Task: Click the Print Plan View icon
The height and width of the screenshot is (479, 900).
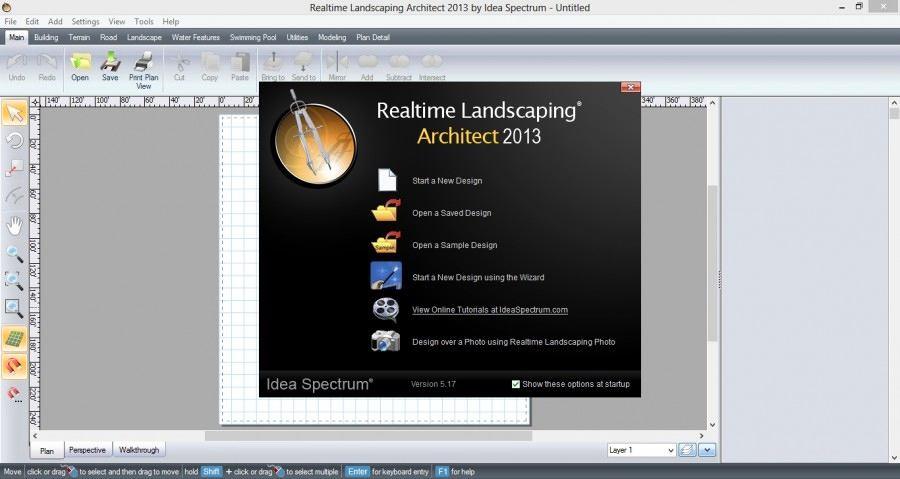Action: pyautogui.click(x=143, y=62)
